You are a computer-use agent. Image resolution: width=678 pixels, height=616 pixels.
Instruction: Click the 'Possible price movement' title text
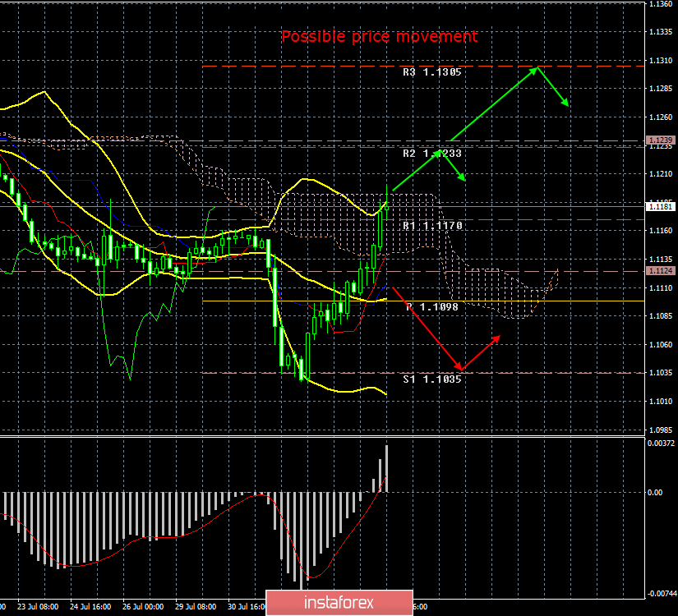tap(379, 37)
